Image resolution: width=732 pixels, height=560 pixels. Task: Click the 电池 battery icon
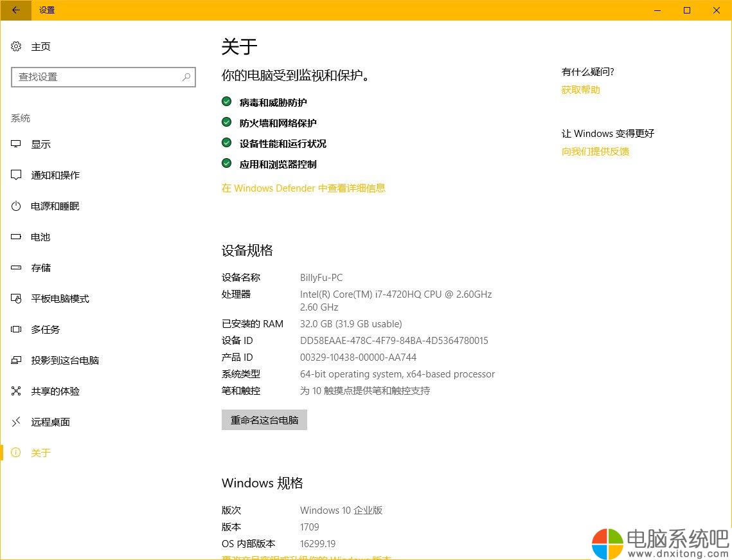16,237
